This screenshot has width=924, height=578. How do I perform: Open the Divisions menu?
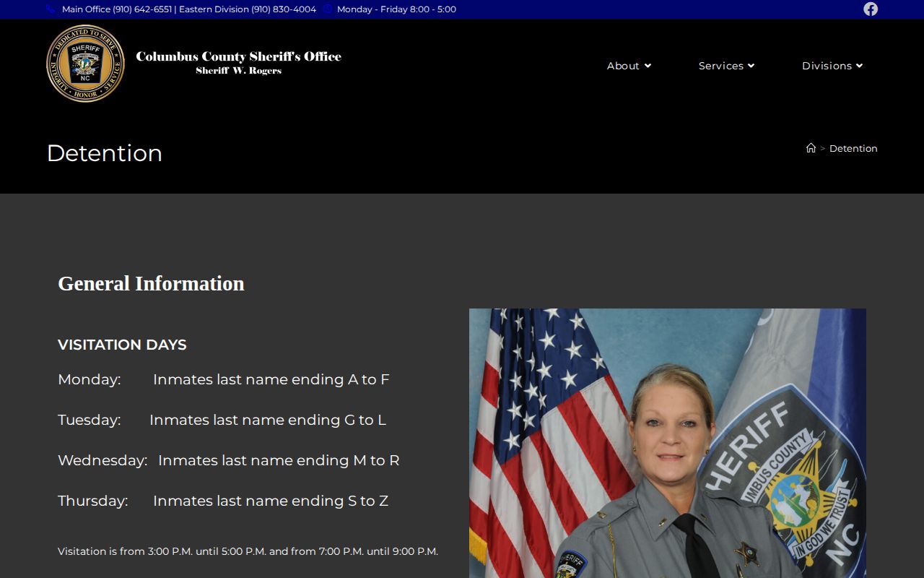(x=832, y=66)
